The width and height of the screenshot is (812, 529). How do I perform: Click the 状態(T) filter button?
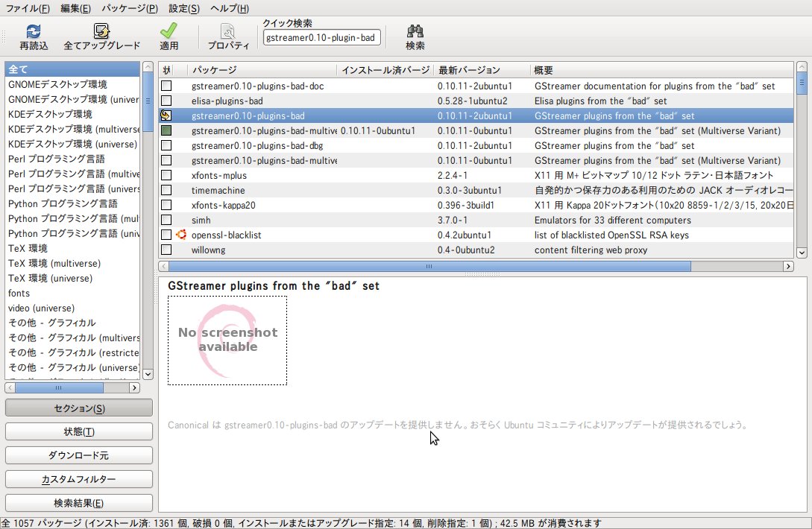click(x=79, y=431)
